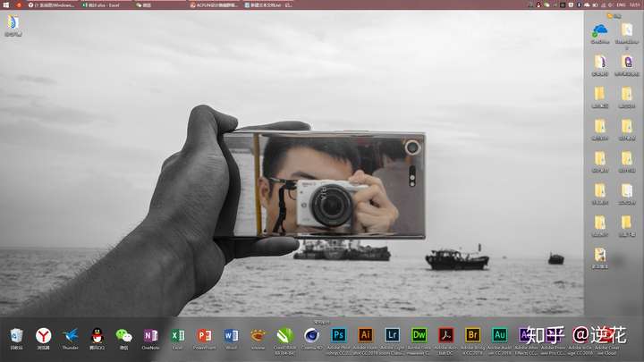This screenshot has width=644, height=362.
Task: Open Word from the dock
Action: [232, 336]
